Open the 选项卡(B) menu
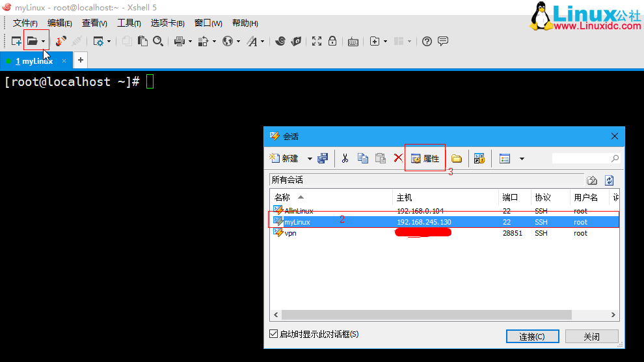Viewport: 644px width, 362px height. tap(168, 23)
